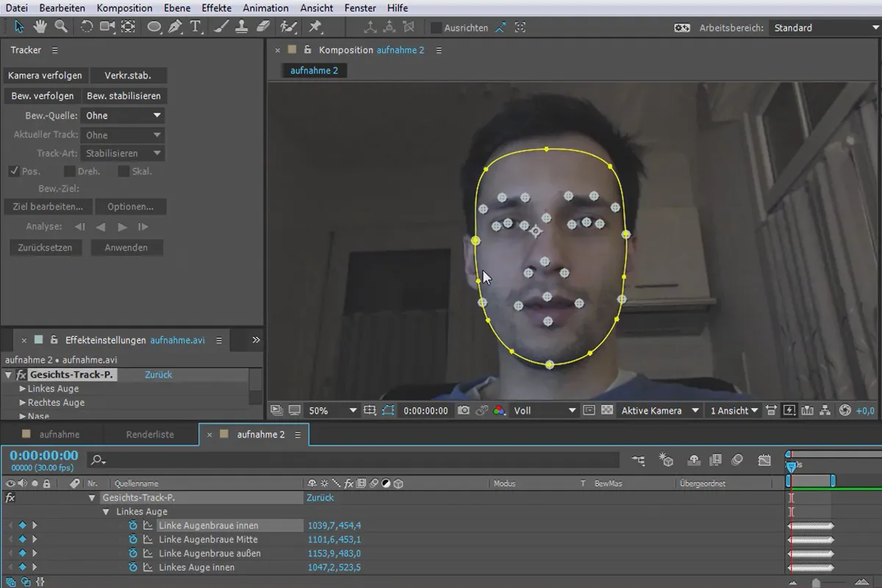Open the Komposition menu
The width and height of the screenshot is (882, 588).
click(x=124, y=8)
